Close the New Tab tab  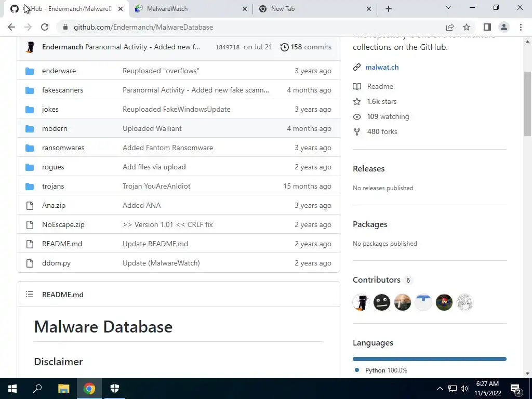click(369, 9)
